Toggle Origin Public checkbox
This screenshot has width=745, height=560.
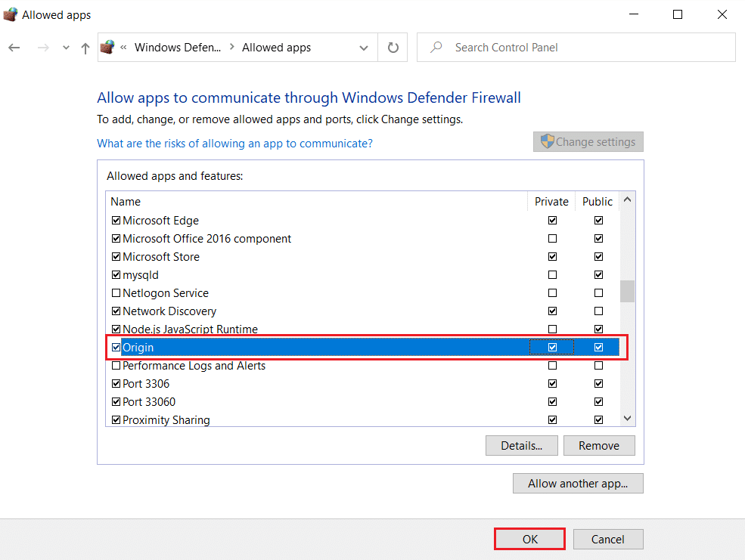(599, 348)
